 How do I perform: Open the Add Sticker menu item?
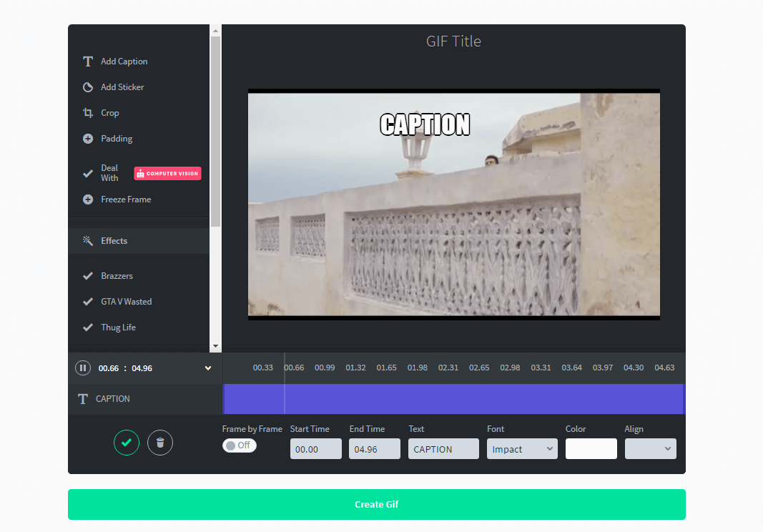tap(122, 87)
